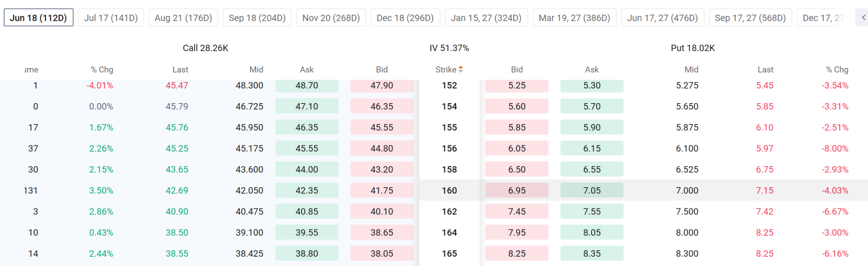Switch to the Jul 17 (141D) expiration

coord(111,18)
